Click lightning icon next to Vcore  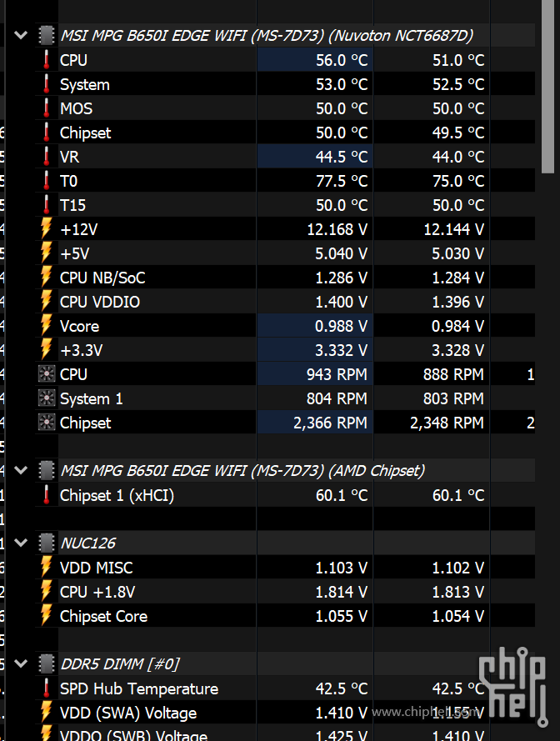coord(47,326)
